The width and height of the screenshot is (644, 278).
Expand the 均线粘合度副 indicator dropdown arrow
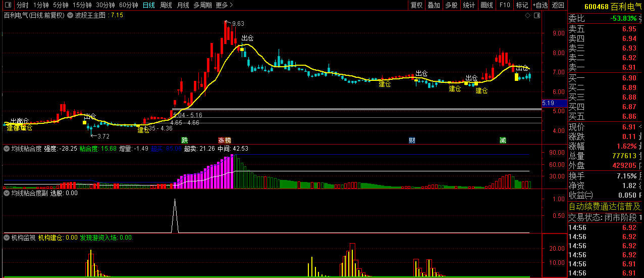pyautogui.click(x=7, y=193)
